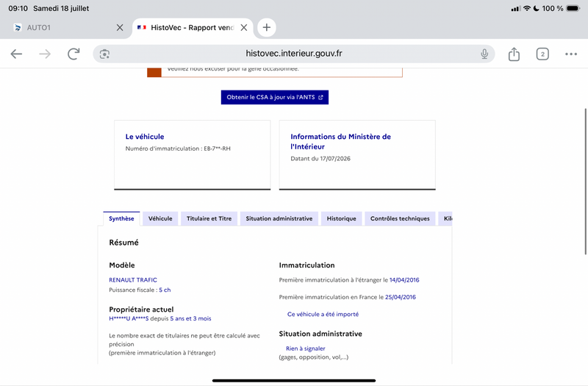Click the page vertical scrollbar

pos(585,182)
